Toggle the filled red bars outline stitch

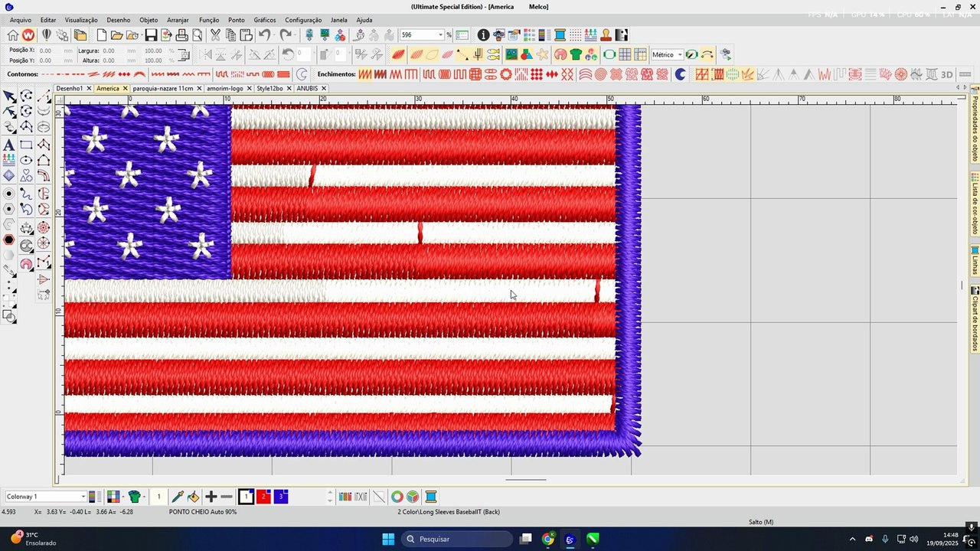tap(283, 74)
